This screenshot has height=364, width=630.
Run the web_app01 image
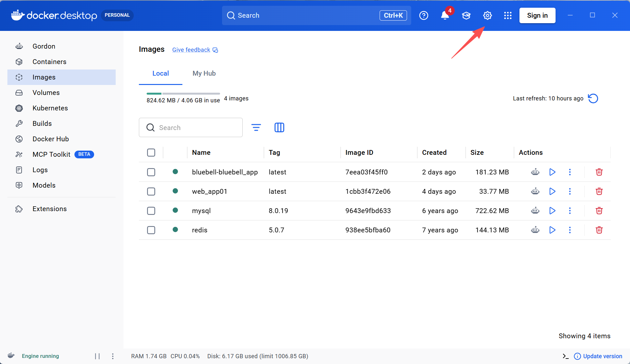pyautogui.click(x=552, y=191)
